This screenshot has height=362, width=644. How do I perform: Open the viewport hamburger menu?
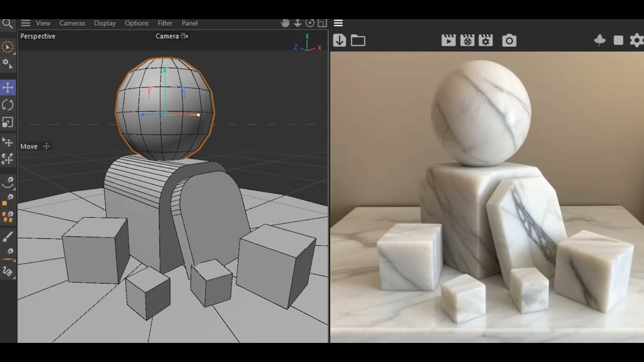click(26, 23)
